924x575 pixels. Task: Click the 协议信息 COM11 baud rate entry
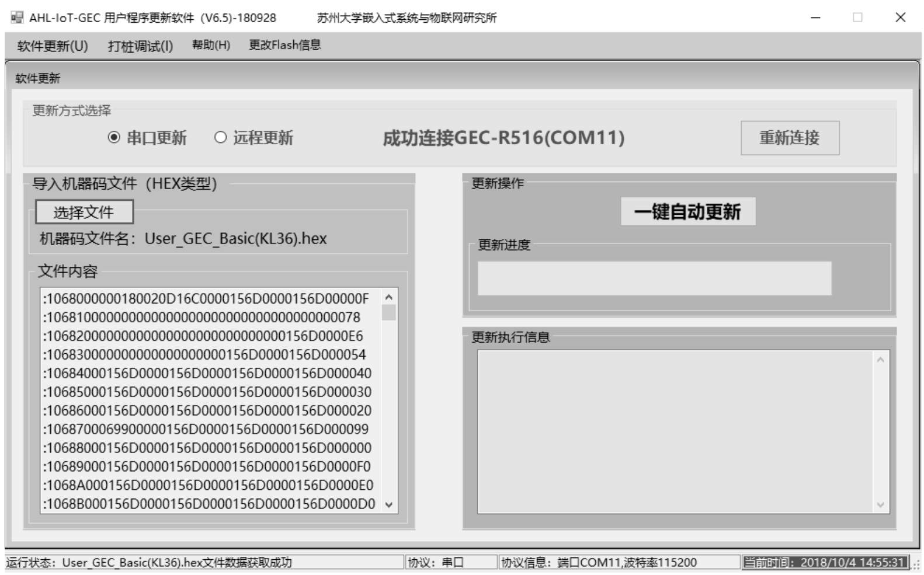pos(599,563)
